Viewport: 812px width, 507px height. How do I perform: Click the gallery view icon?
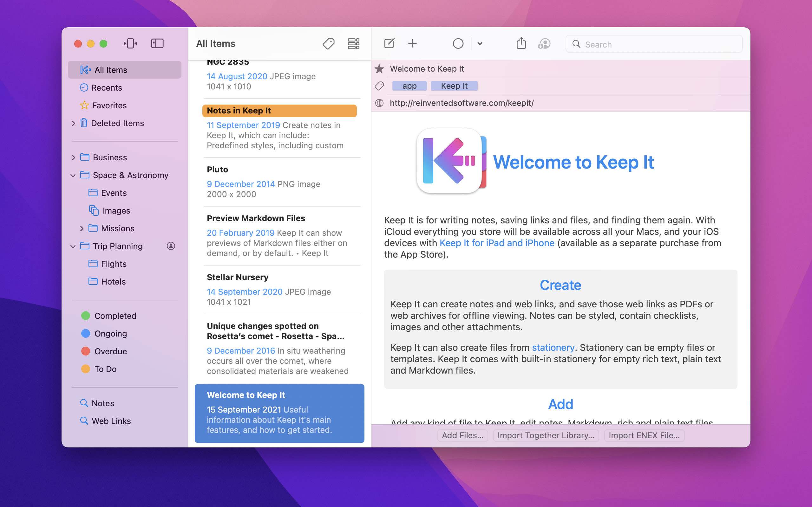point(354,43)
